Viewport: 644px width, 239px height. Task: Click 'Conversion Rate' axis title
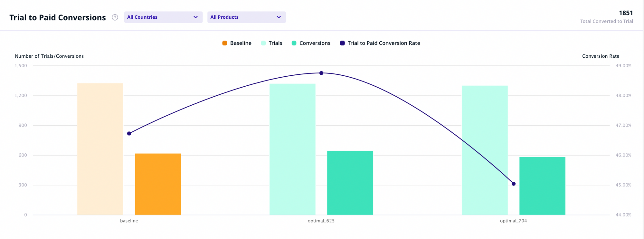[601, 56]
